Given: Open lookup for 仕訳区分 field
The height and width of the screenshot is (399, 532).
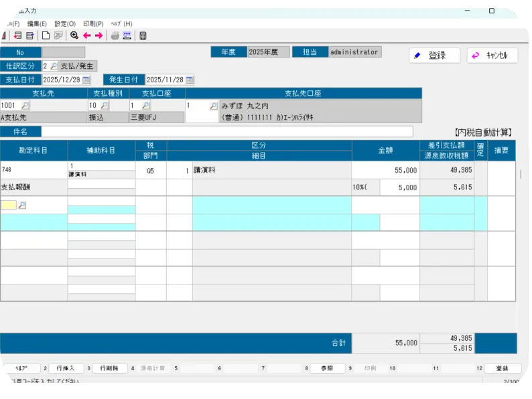Looking at the screenshot, I should (x=54, y=66).
